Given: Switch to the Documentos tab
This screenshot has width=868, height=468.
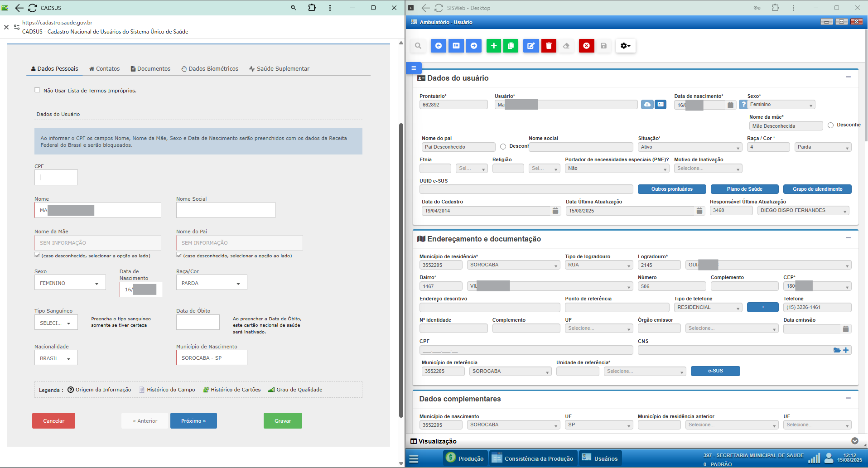Looking at the screenshot, I should 150,69.
